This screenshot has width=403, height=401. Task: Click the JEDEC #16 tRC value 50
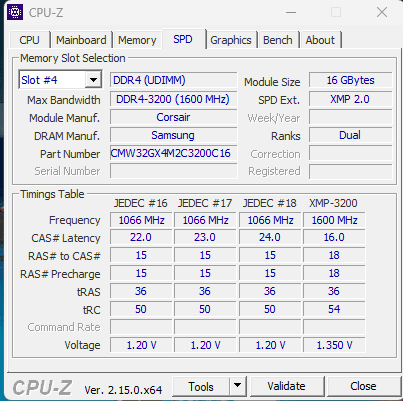(141, 309)
